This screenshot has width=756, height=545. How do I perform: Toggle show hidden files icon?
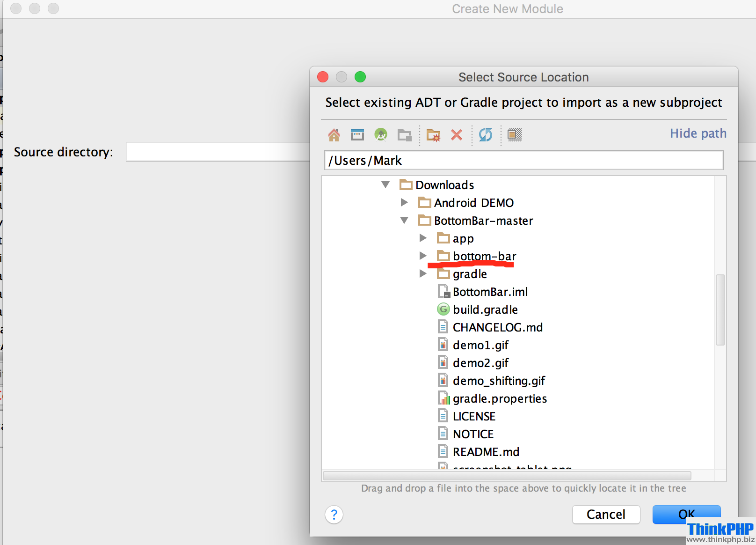click(x=515, y=135)
